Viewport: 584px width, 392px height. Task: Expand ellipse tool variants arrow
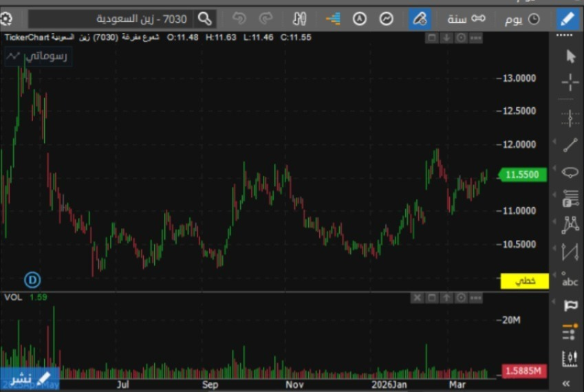pos(554,168)
